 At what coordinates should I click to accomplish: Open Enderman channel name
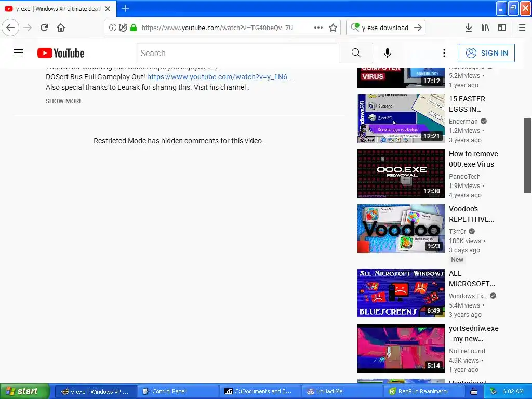tap(463, 121)
